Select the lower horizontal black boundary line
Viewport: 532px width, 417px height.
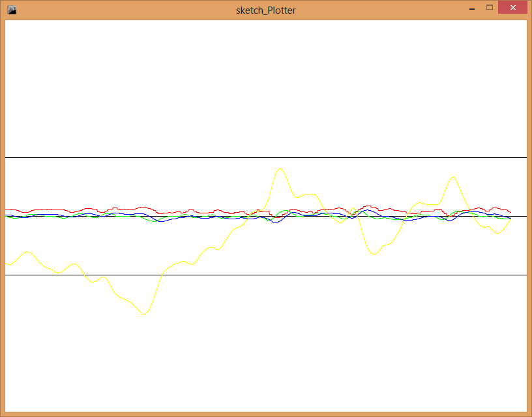tap(261, 275)
